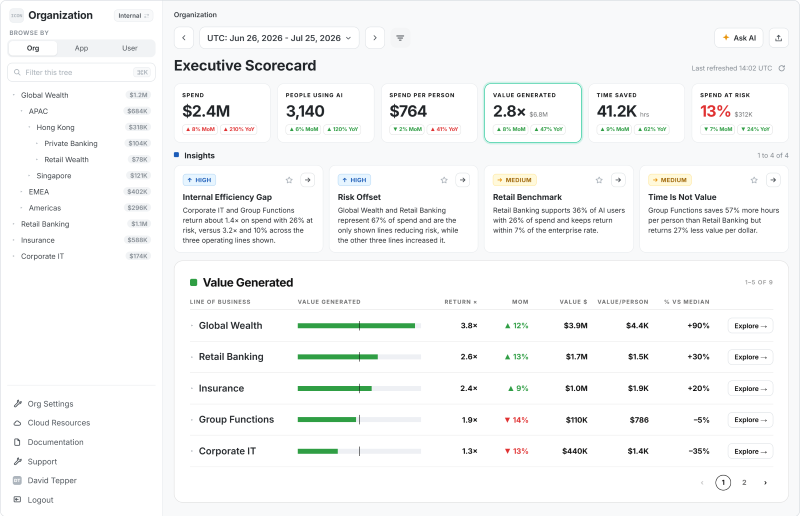
Task: Star the Internal Efficiency Gap insight
Action: [289, 180]
